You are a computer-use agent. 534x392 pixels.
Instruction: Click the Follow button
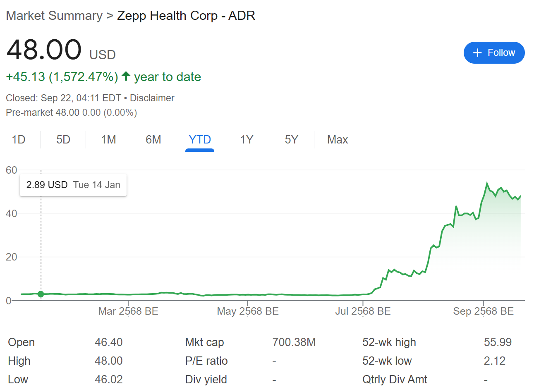[x=494, y=53]
